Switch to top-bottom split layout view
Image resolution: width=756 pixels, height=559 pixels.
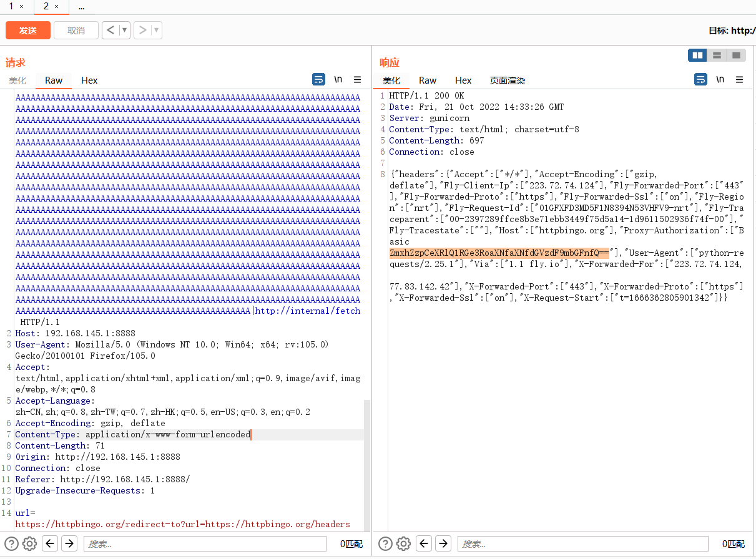point(717,56)
